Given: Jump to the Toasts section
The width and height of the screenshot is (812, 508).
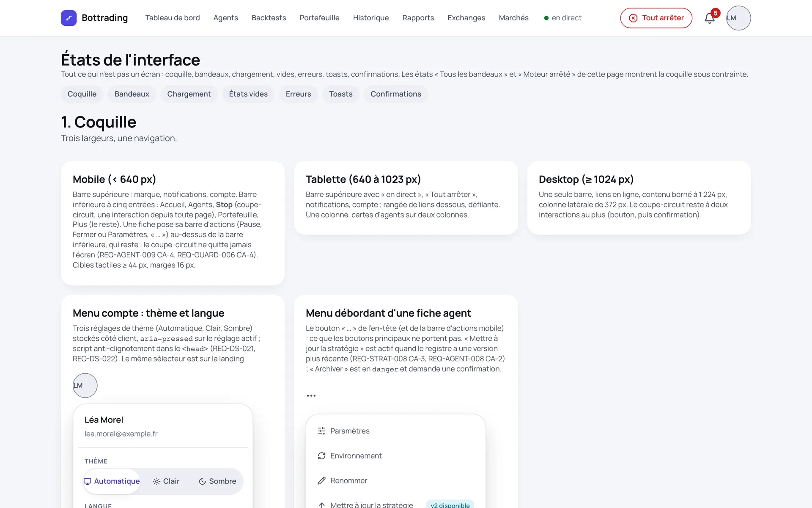Looking at the screenshot, I should point(341,94).
